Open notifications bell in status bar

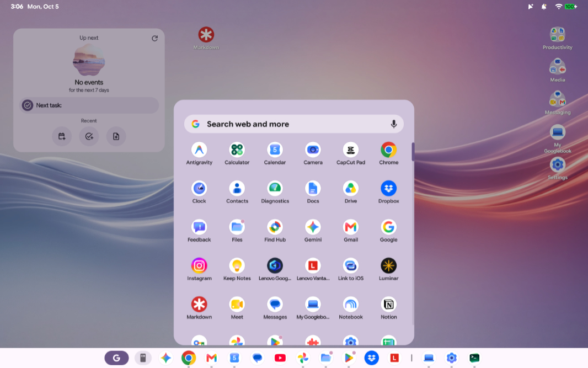pyautogui.click(x=544, y=7)
